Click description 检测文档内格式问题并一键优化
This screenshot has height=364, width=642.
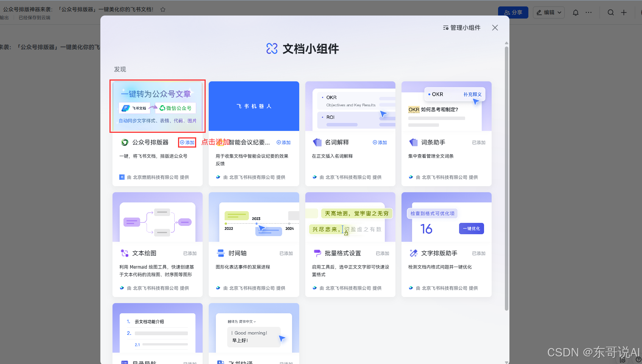[x=440, y=267]
